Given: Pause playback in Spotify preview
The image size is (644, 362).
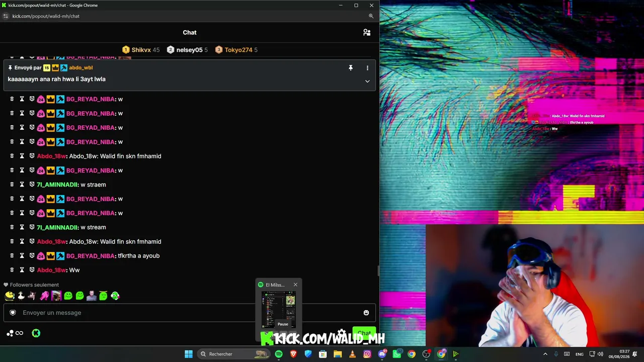Looking at the screenshot, I should pyautogui.click(x=283, y=324).
